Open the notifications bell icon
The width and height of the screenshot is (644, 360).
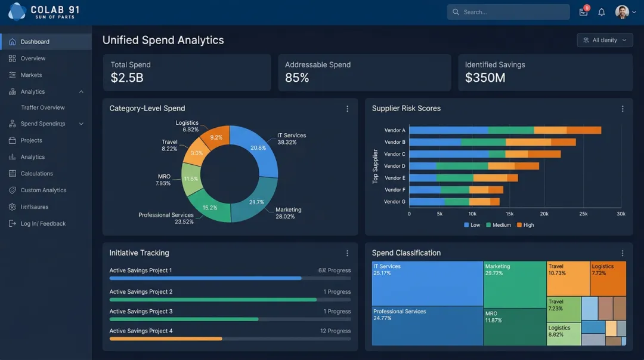point(601,12)
